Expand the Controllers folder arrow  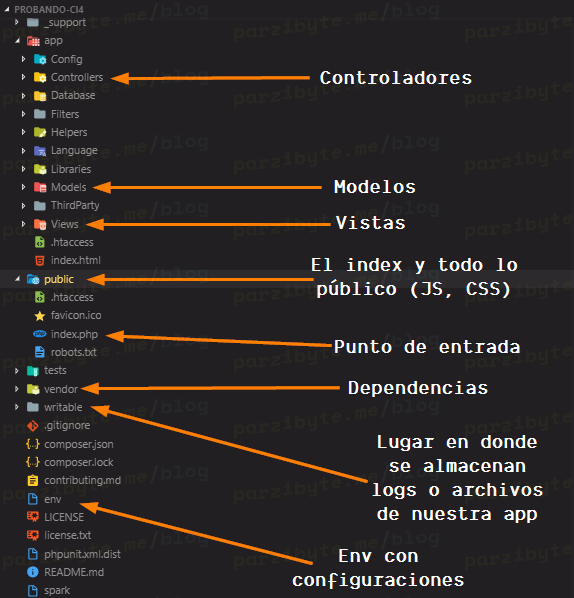click(24, 77)
